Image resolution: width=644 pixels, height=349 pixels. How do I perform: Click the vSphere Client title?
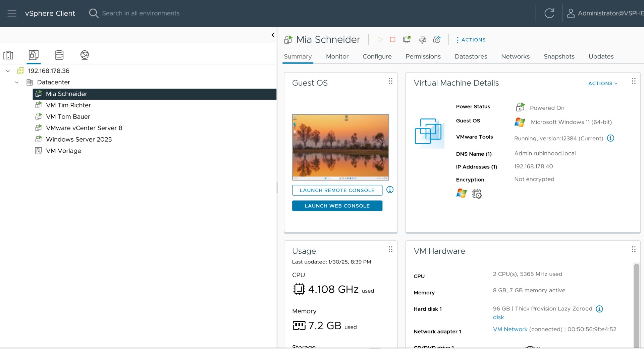pos(50,13)
